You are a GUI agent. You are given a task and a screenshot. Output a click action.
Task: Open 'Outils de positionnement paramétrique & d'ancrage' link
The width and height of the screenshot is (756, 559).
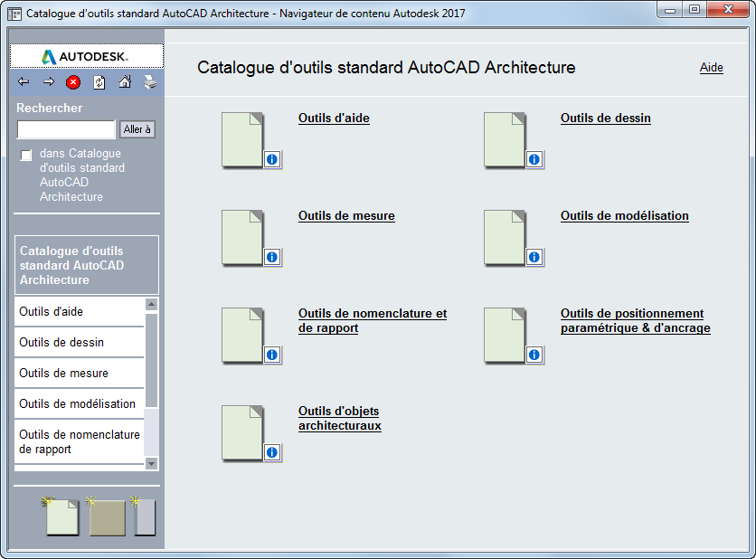click(x=636, y=321)
